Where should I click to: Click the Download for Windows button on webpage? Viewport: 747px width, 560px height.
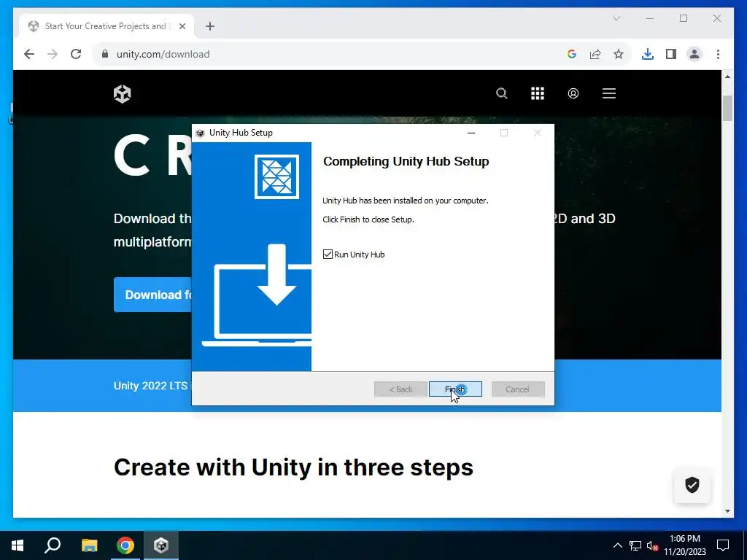pyautogui.click(x=153, y=295)
